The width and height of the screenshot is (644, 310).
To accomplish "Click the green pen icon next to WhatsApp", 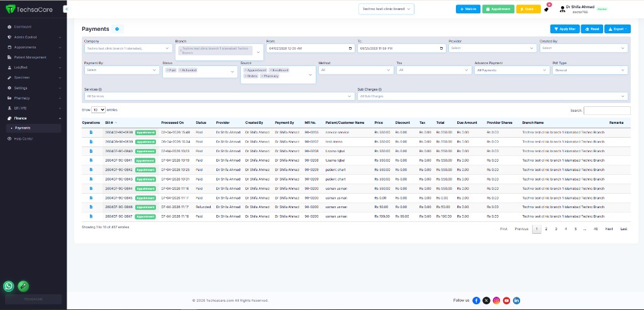I will pyautogui.click(x=23, y=286).
